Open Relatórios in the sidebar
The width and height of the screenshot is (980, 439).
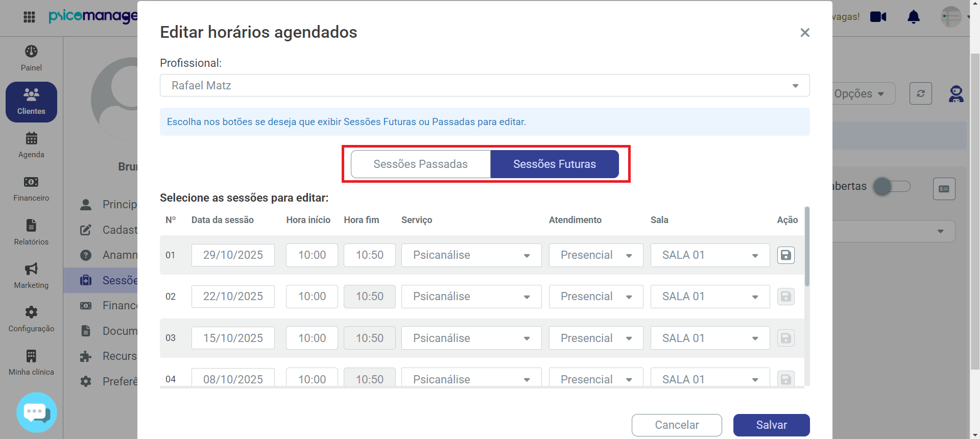pos(31,233)
